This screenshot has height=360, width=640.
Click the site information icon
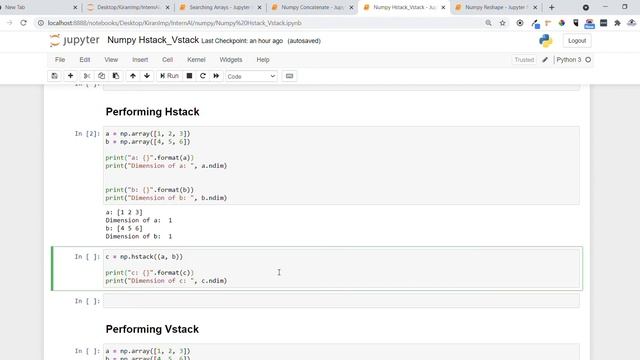point(41,23)
